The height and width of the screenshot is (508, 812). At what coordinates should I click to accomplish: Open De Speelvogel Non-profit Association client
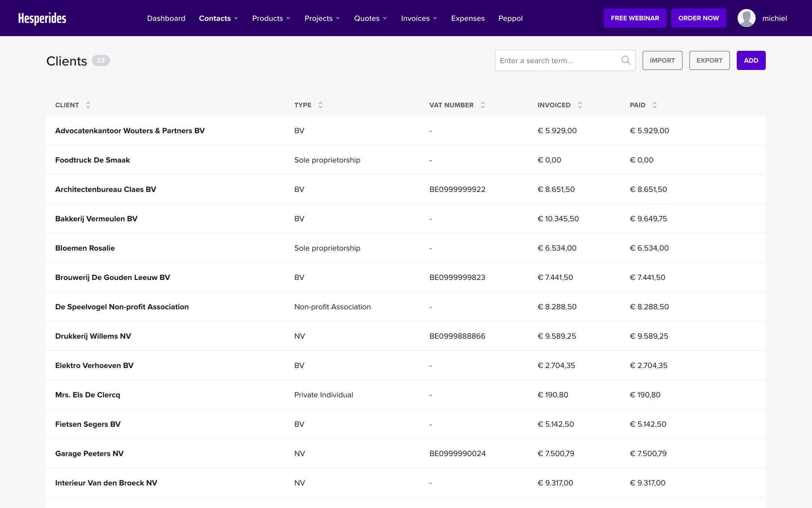tap(122, 307)
